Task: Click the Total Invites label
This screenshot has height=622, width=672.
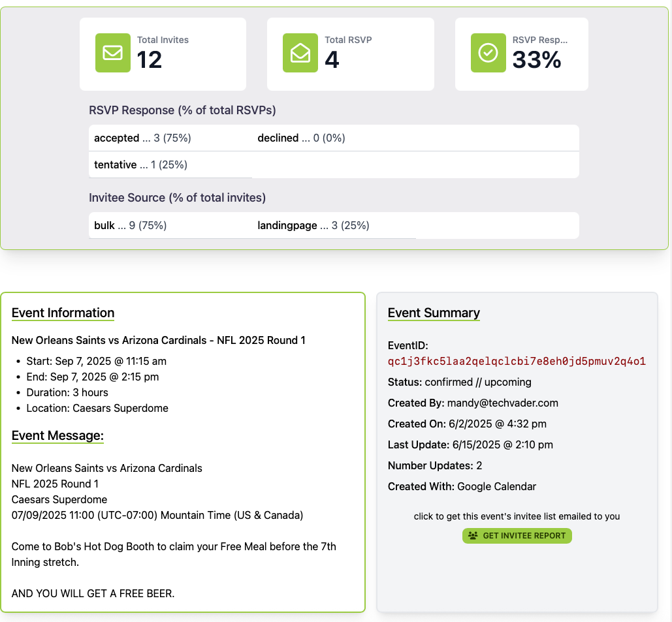Action: pos(163,40)
